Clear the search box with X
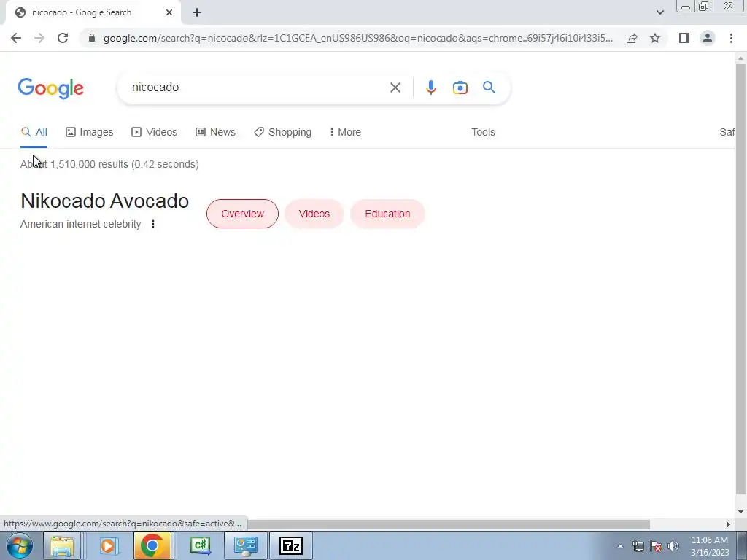 [395, 87]
